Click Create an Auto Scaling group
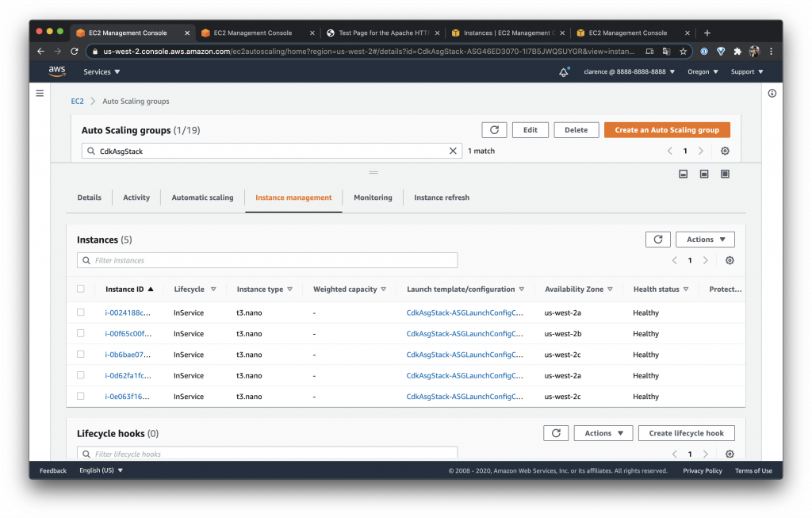The image size is (812, 518). tap(667, 130)
